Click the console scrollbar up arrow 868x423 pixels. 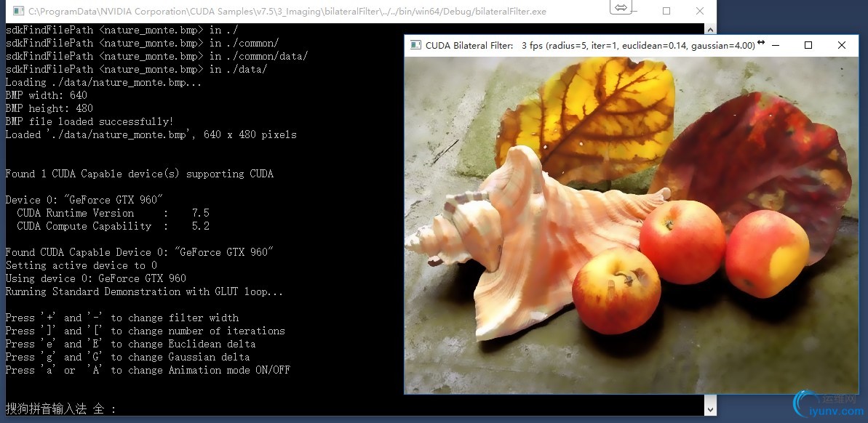point(710,29)
